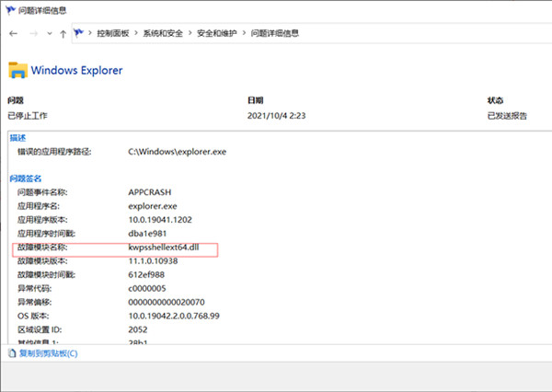Click the 应用程序版本 label
552x392 pixels.
click(x=42, y=220)
